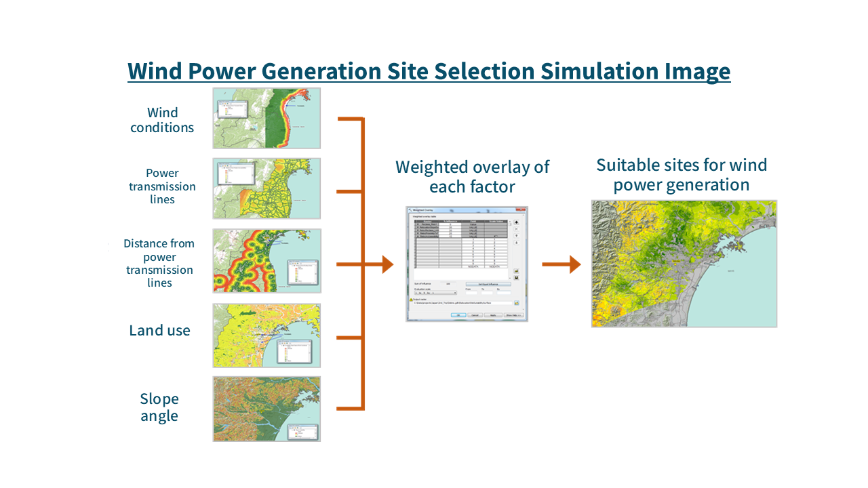
Task: Click the remove raster row X icon
Action: [516, 229]
